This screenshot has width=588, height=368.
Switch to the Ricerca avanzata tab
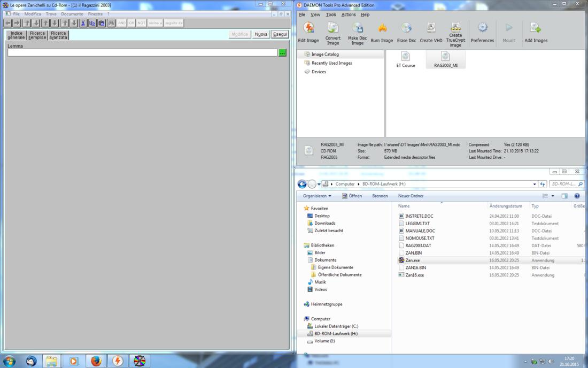tap(58, 35)
